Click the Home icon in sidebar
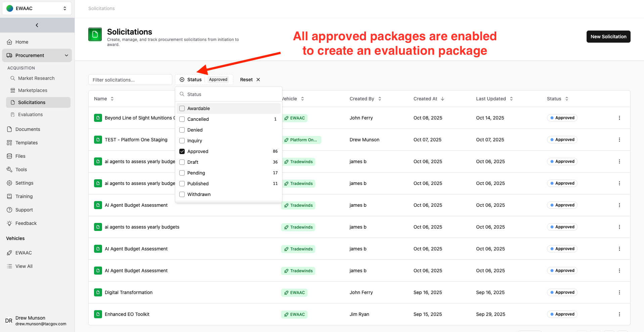This screenshot has height=332, width=644. pos(9,42)
